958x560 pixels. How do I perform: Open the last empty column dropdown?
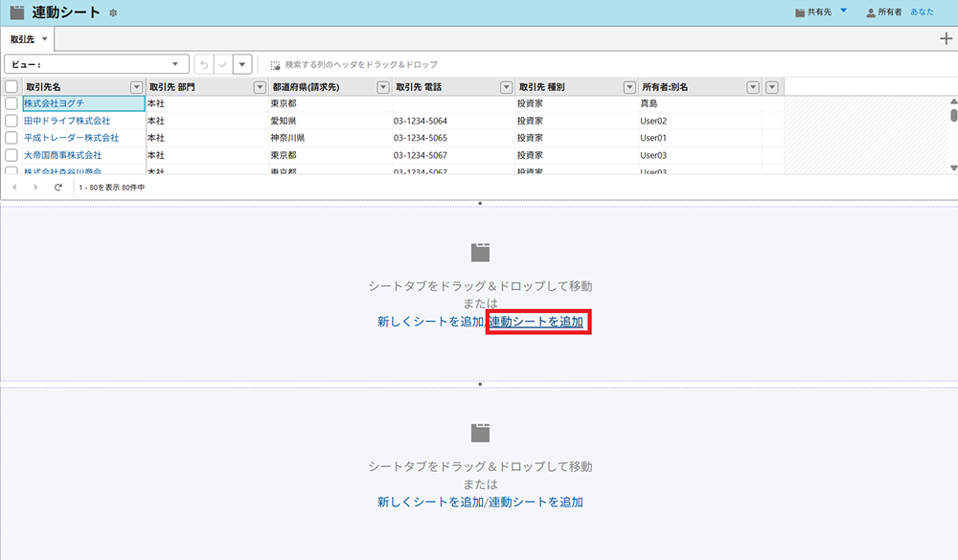[x=772, y=87]
